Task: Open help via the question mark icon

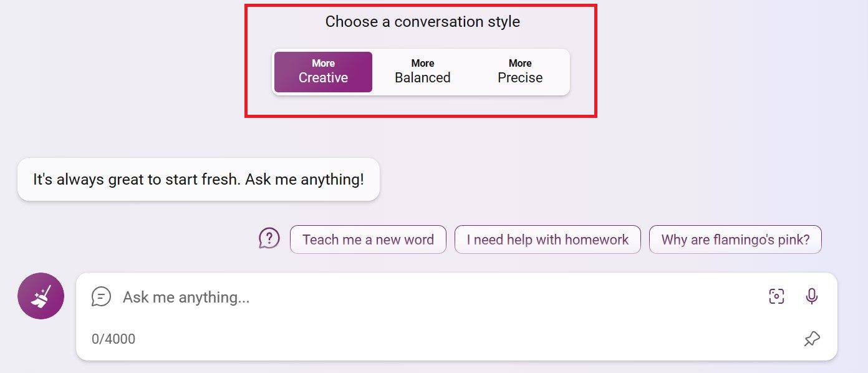Action: click(x=268, y=239)
